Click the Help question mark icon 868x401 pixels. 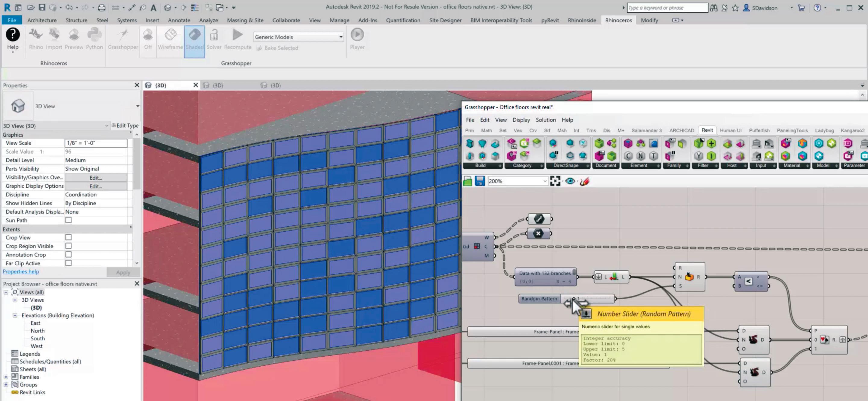tap(13, 35)
